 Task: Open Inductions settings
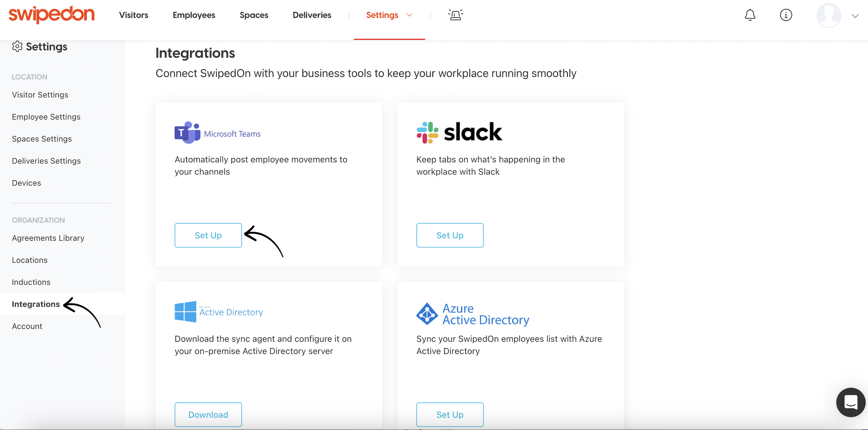coord(31,282)
